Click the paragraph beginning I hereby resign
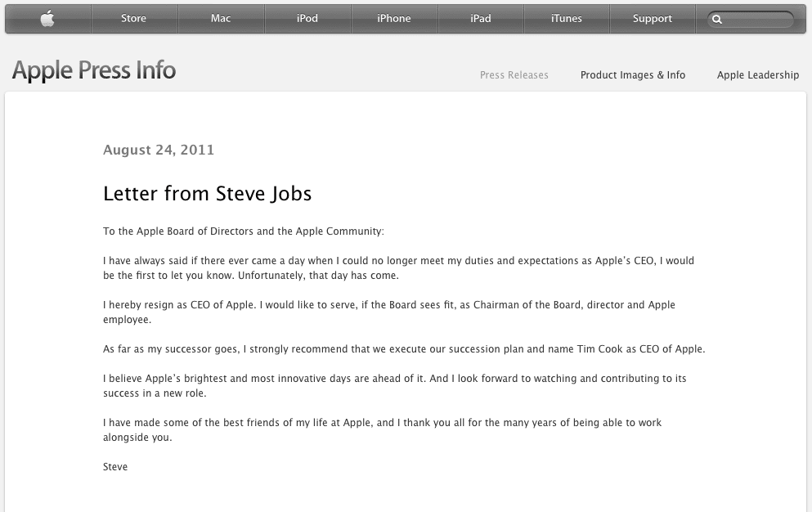This screenshot has height=512, width=812. 389,312
